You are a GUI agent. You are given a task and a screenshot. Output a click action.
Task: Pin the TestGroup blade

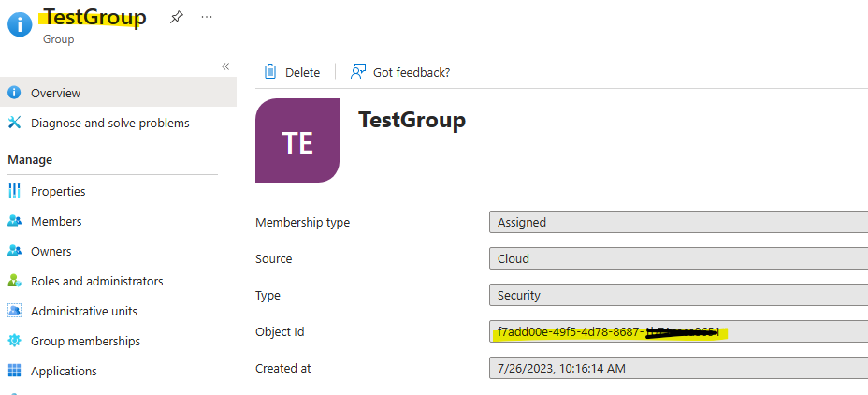pos(176,18)
